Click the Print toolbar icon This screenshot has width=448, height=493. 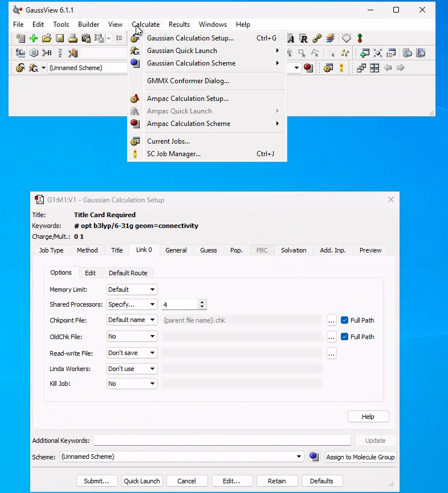(x=73, y=38)
